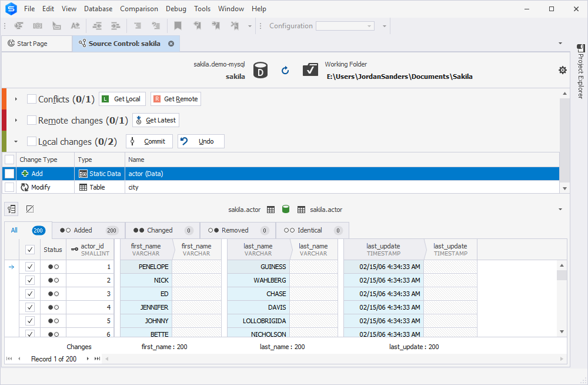
Task: Expand the Remote changes section
Action: tap(16, 120)
